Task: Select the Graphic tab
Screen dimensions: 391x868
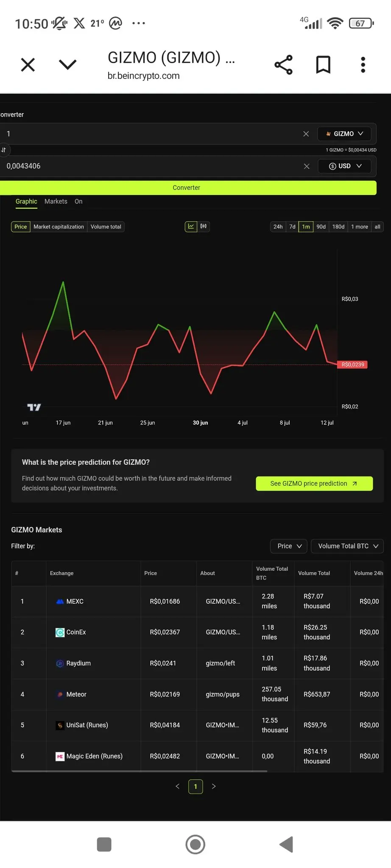Action: point(26,201)
